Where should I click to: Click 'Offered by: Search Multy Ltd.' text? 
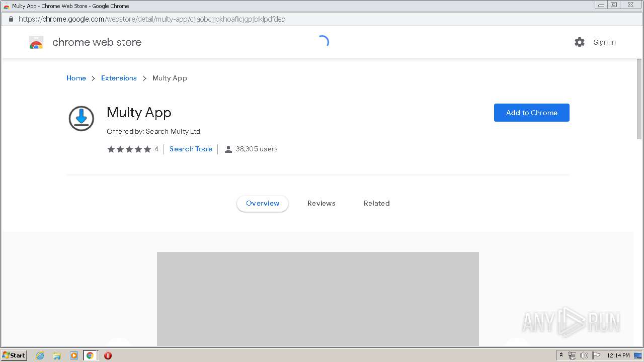pos(154,131)
